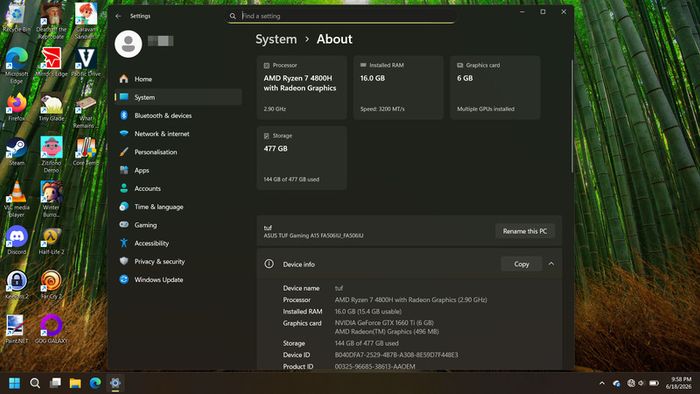Screen dimensions: 700x394
Task: Click the AMD Radeon(TM) Graphics text
Action: click(387, 332)
